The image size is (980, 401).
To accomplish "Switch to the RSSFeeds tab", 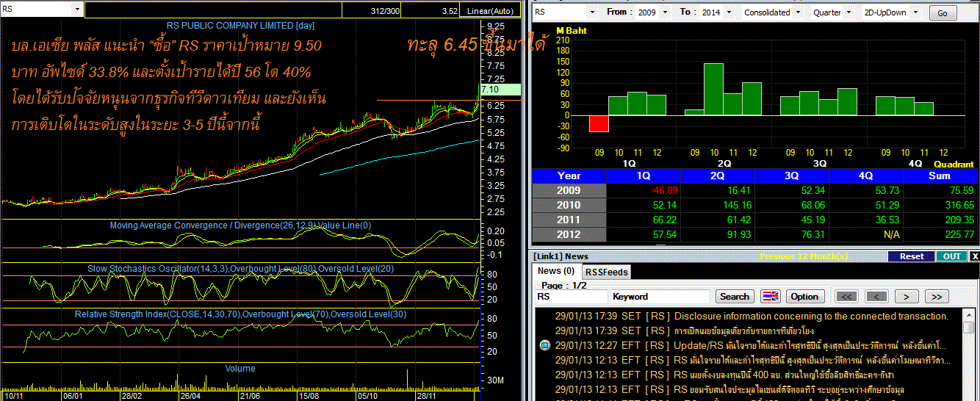I will (x=606, y=272).
